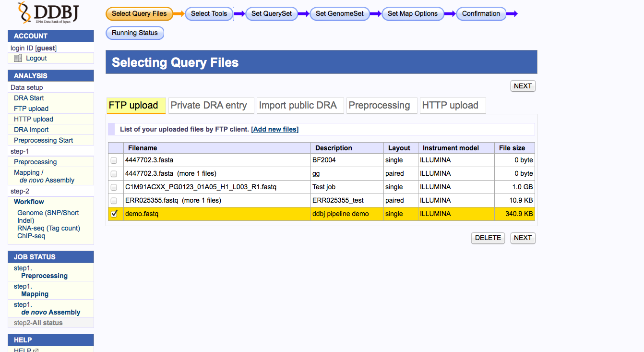Switch to the Private DRA entry tab

point(209,106)
